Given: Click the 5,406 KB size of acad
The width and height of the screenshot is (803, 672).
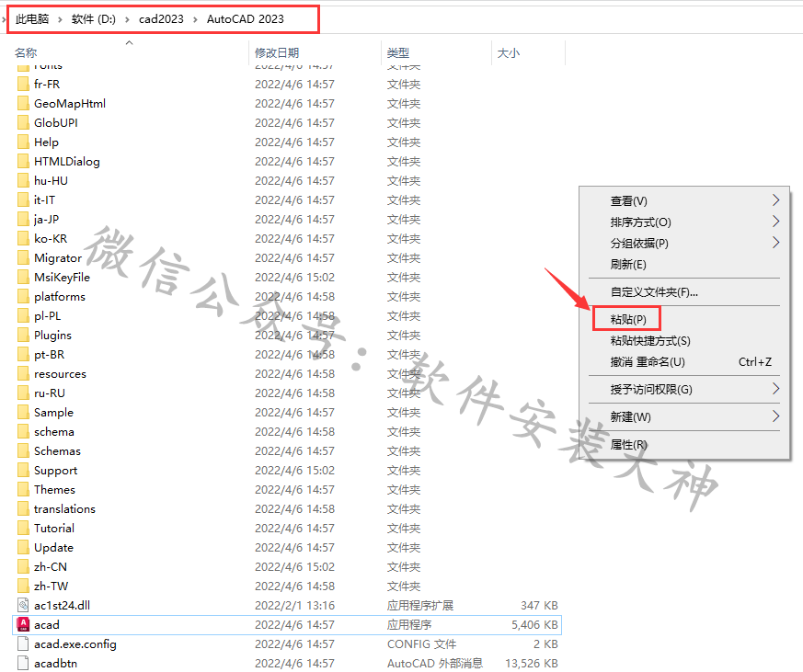Looking at the screenshot, I should (534, 624).
